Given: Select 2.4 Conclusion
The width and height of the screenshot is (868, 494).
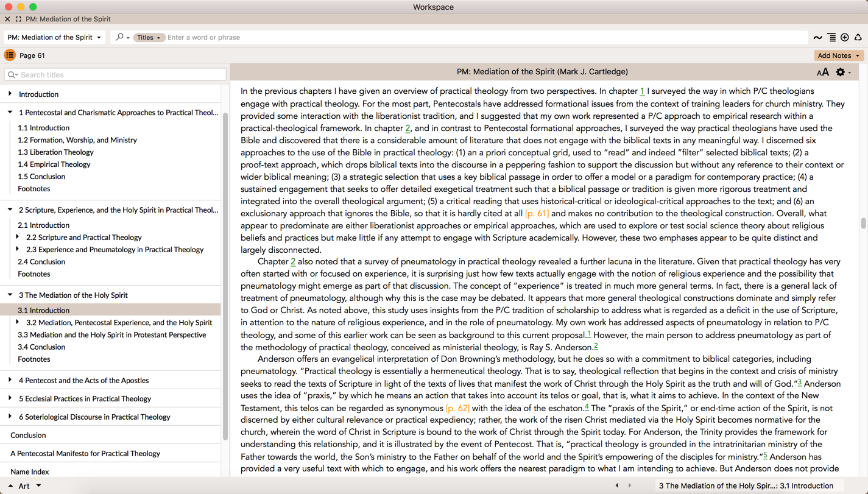Looking at the screenshot, I should coord(41,262).
